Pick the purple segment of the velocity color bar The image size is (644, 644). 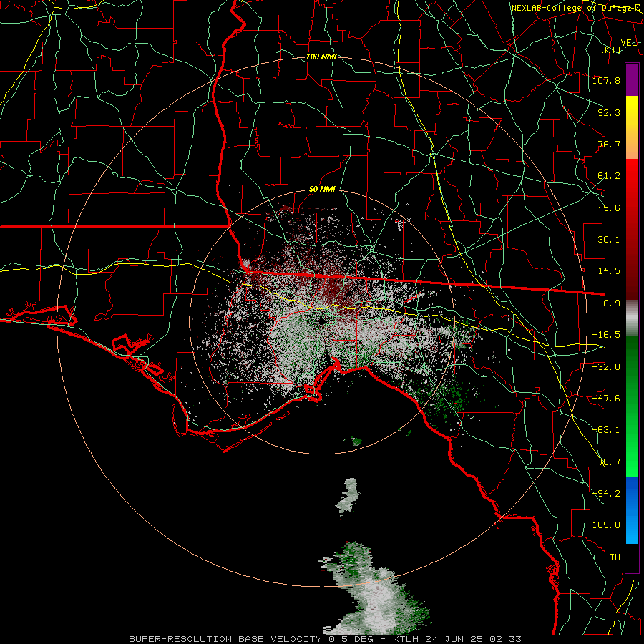[x=632, y=79]
